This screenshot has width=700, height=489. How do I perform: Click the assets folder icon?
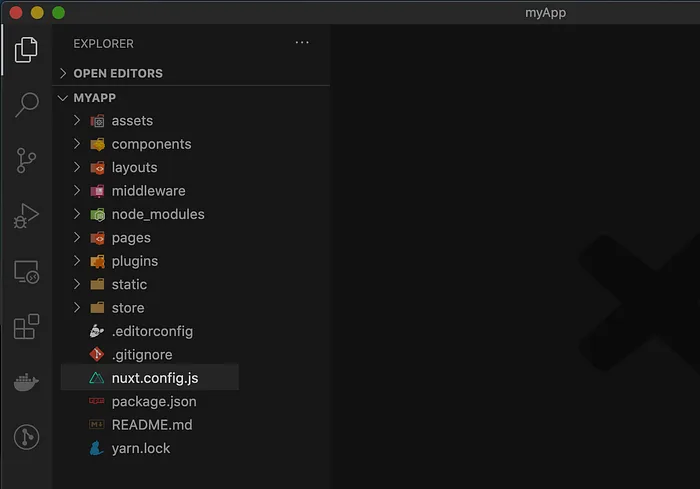(x=97, y=121)
